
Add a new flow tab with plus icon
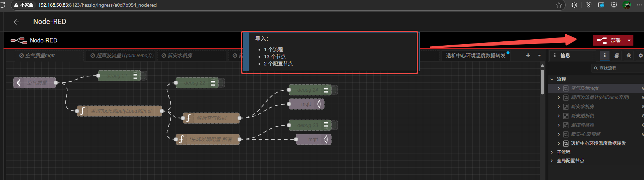[x=528, y=56]
